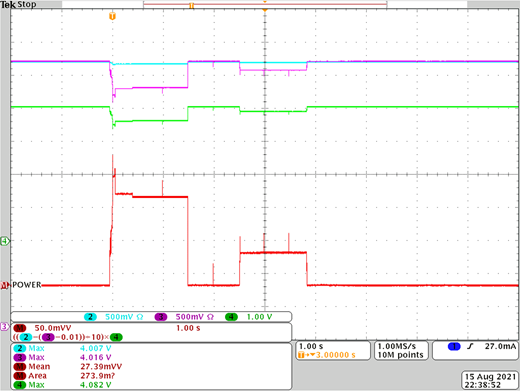
Task: Click the 27.39mVV Mean value
Action: click(x=101, y=367)
